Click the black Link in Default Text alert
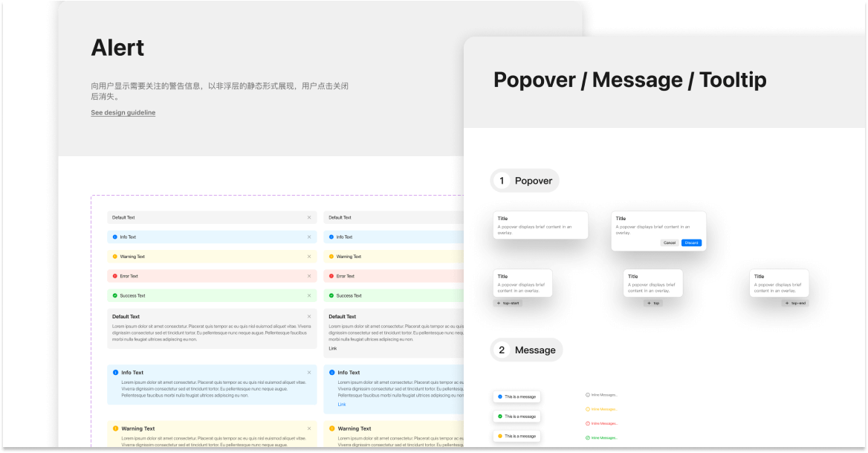Viewport: 868px width, 453px height. pyautogui.click(x=333, y=348)
